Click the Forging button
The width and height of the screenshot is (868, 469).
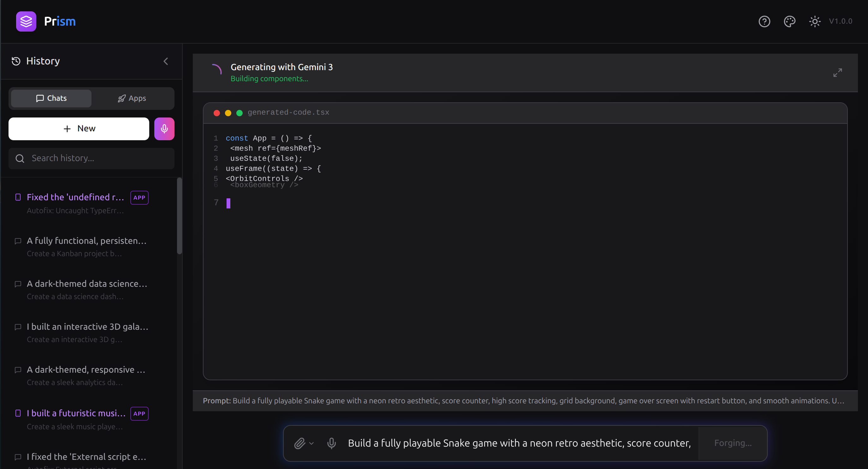coord(733,443)
